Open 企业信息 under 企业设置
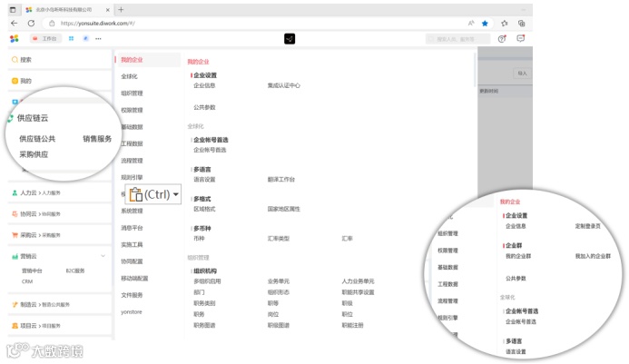 tap(204, 85)
